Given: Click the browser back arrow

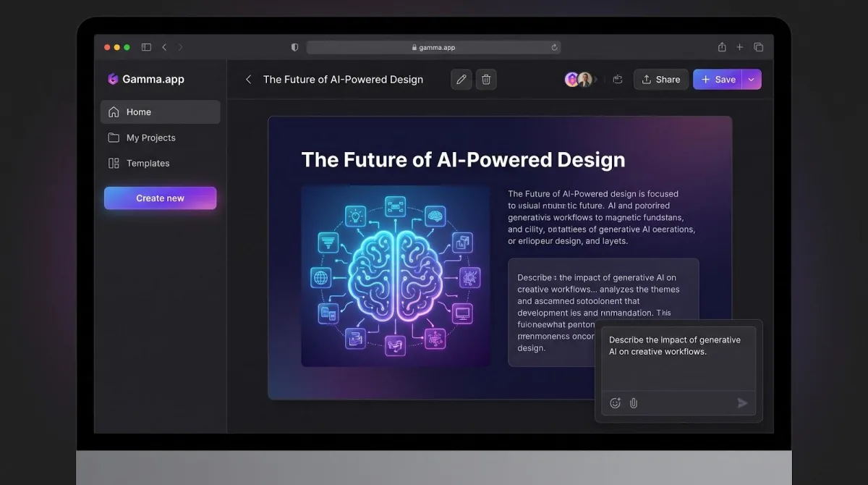Looking at the screenshot, I should [x=164, y=47].
